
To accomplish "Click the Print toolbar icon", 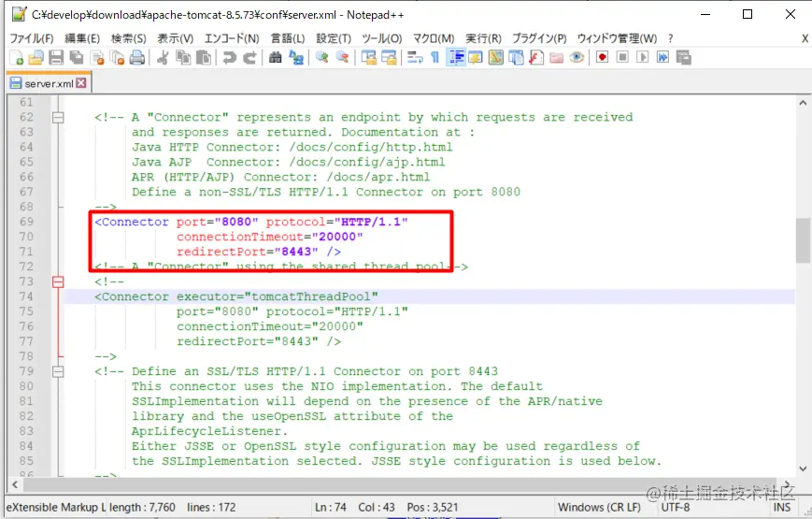I will [x=137, y=58].
